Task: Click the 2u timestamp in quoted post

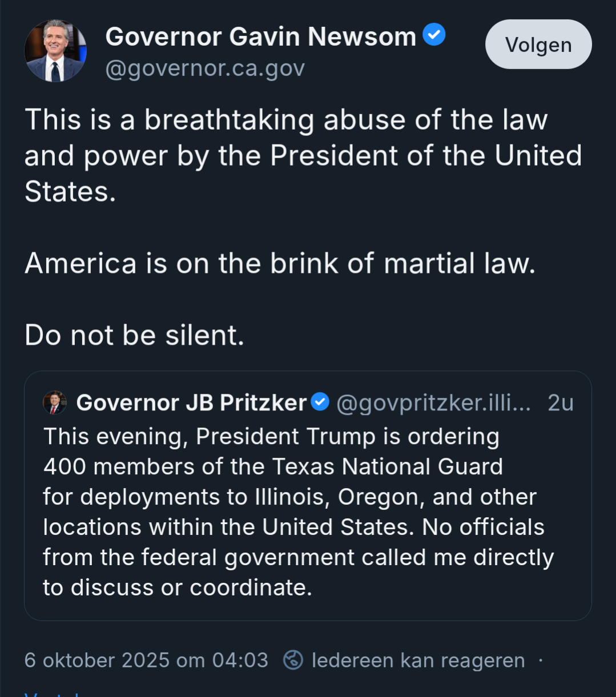Action: point(559,403)
